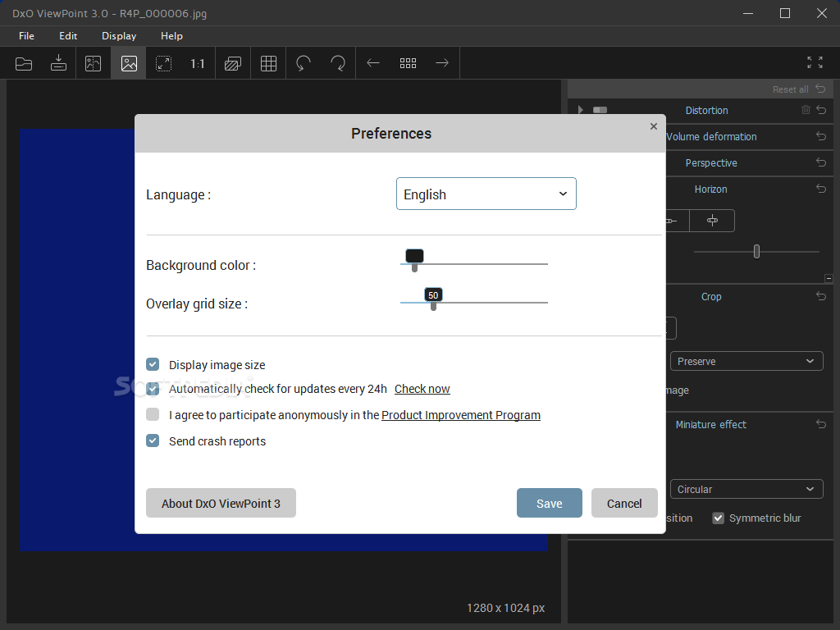The height and width of the screenshot is (630, 840).
Task: Open the File menu
Action: coord(26,36)
